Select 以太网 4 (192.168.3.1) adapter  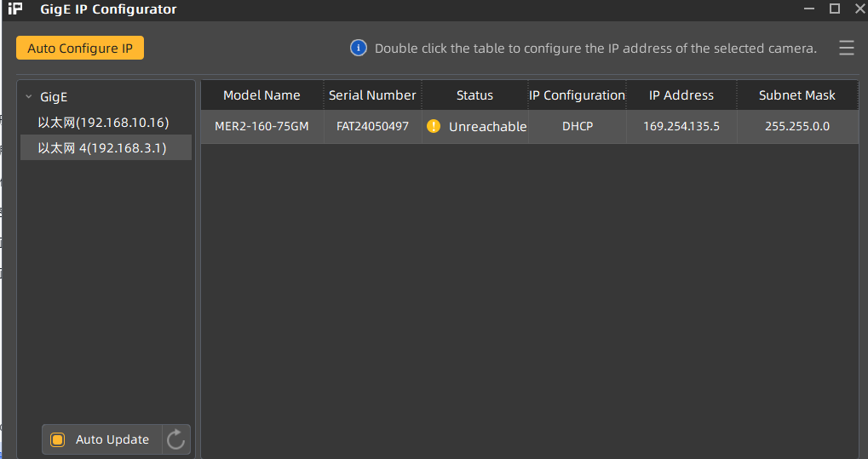[102, 148]
